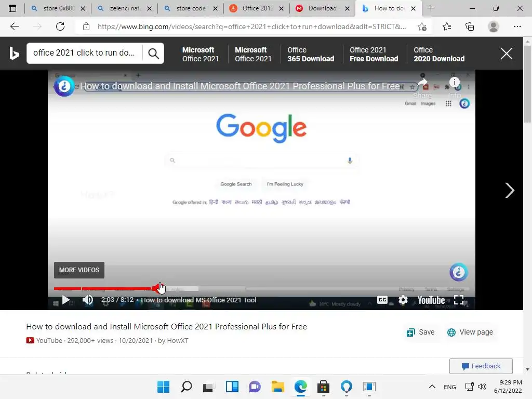This screenshot has height=399, width=532.
Task: Open the video on YouTube via the logo
Action: pyautogui.click(x=431, y=300)
